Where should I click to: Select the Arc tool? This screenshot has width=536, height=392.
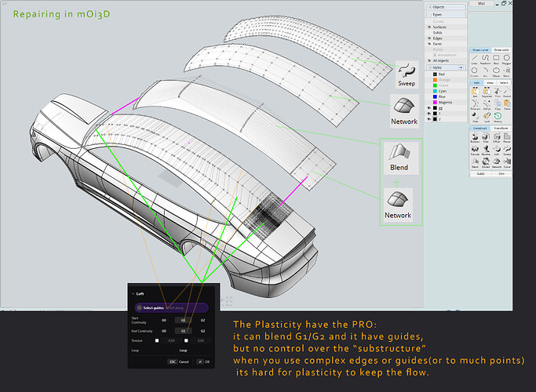485,71
